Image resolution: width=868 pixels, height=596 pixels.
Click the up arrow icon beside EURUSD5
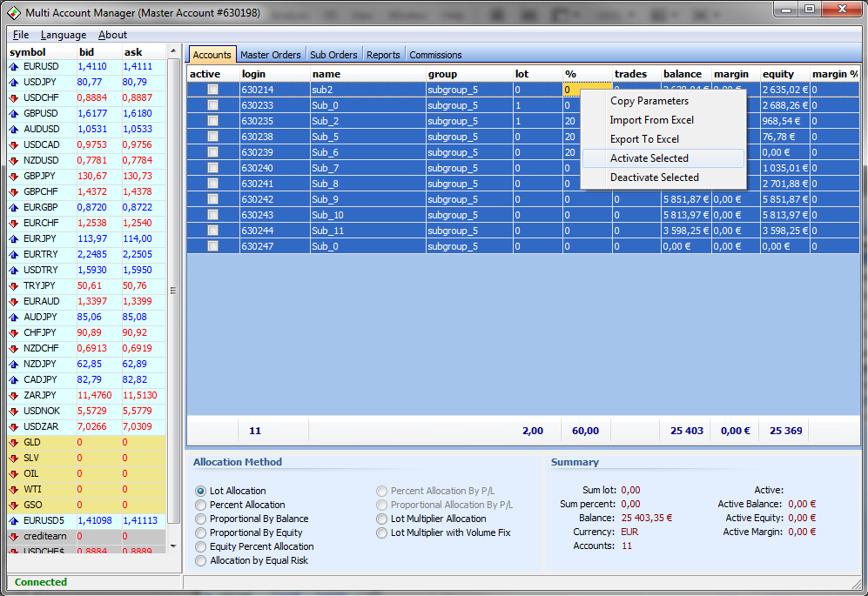tap(14, 521)
